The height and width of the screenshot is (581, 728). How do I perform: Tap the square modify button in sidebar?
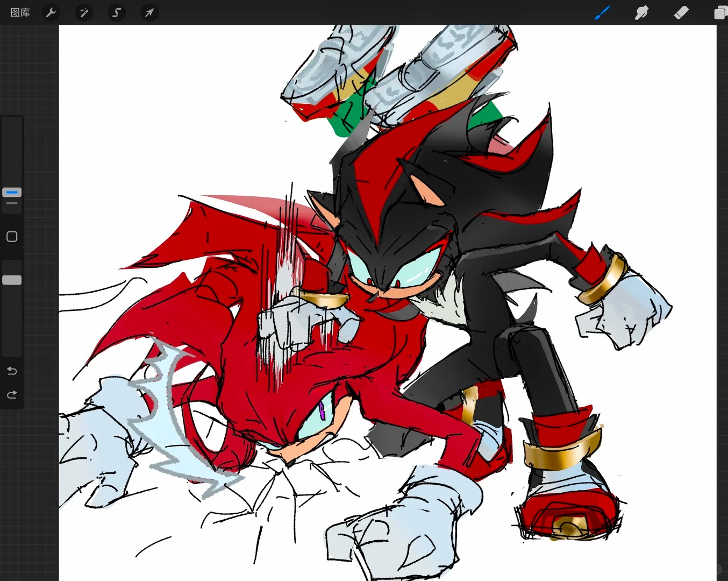12,237
